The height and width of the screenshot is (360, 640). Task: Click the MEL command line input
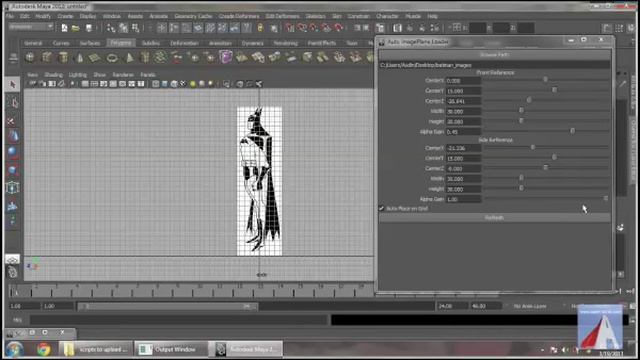[179, 320]
